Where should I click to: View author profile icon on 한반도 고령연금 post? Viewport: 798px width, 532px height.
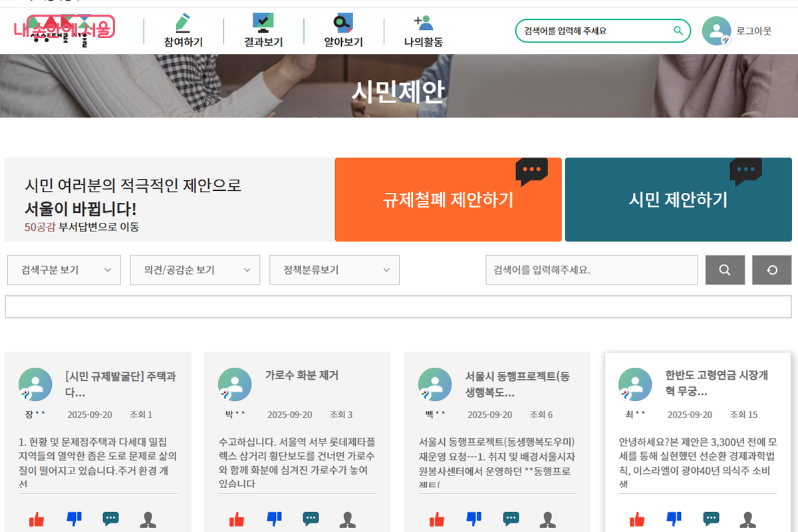[747, 519]
